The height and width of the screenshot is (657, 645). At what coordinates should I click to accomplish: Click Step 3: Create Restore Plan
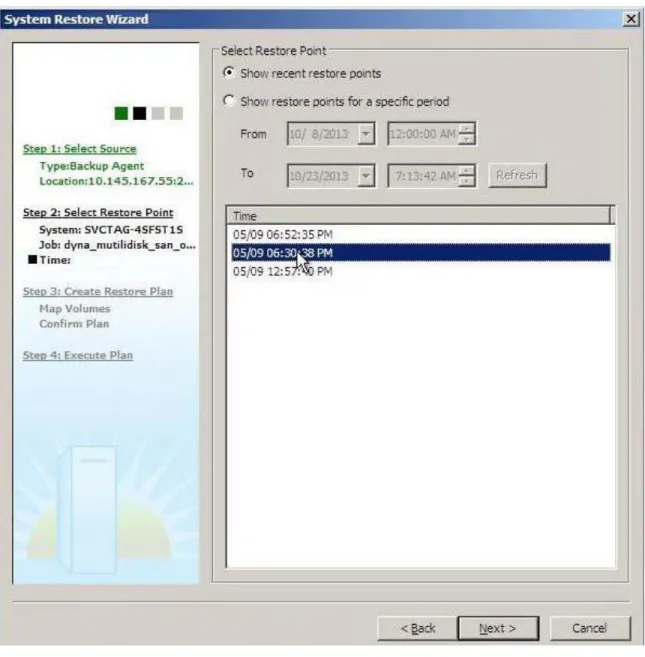coord(98,291)
